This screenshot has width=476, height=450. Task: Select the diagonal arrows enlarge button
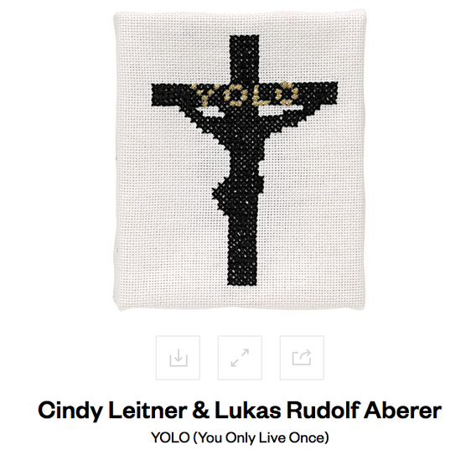click(240, 358)
